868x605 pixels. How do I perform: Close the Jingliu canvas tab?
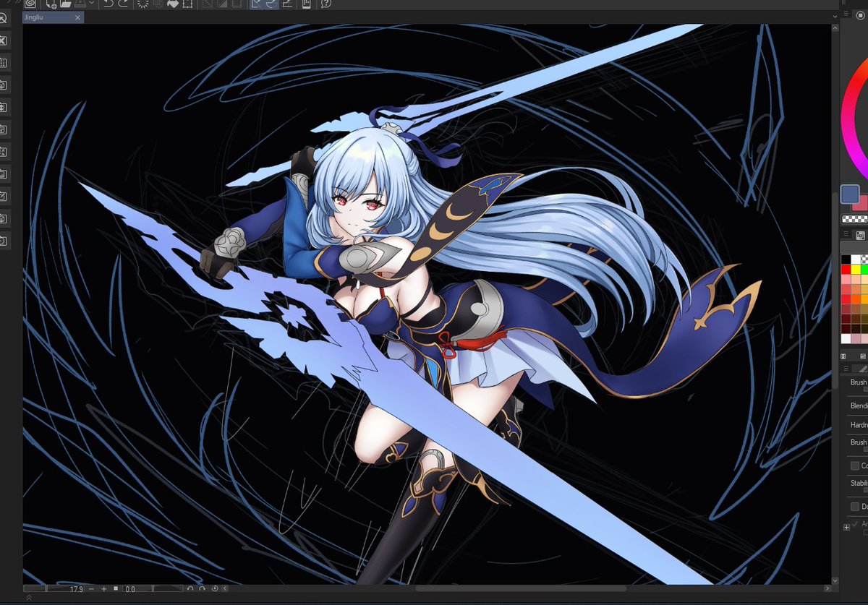pos(77,17)
